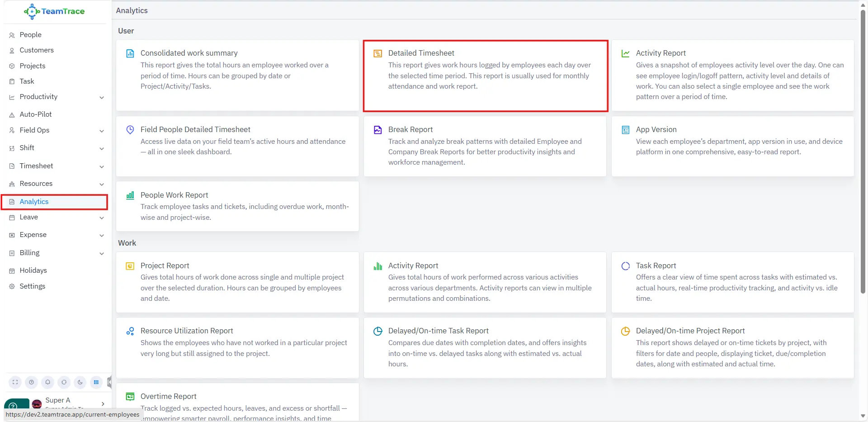The image size is (868, 422).
Task: Click the refresh sync icon
Action: coord(64,382)
